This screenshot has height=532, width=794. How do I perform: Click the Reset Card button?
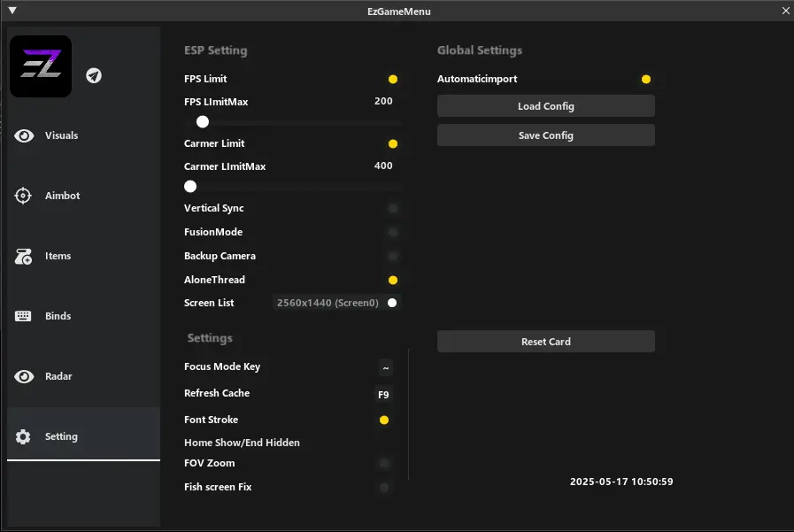[545, 342]
